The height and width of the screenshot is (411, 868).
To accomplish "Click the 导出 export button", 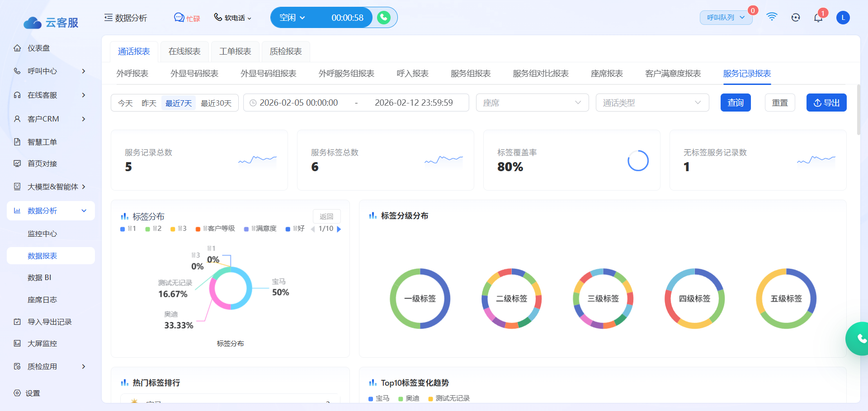I will coord(826,103).
